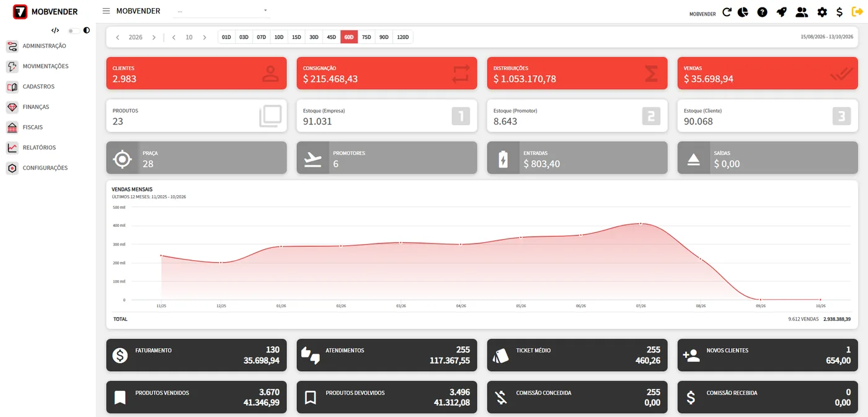Click the Finanças diamond icon
The image size is (868, 417).
12,107
